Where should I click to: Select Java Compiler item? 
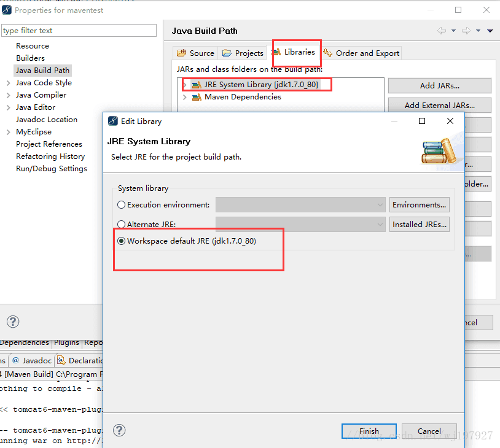(41, 95)
